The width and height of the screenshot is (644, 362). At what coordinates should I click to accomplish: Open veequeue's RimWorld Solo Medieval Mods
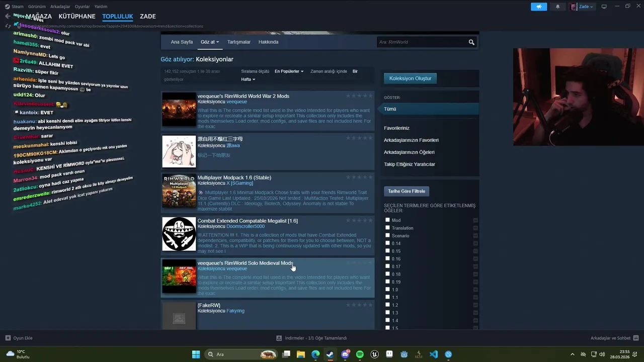pyautogui.click(x=245, y=263)
